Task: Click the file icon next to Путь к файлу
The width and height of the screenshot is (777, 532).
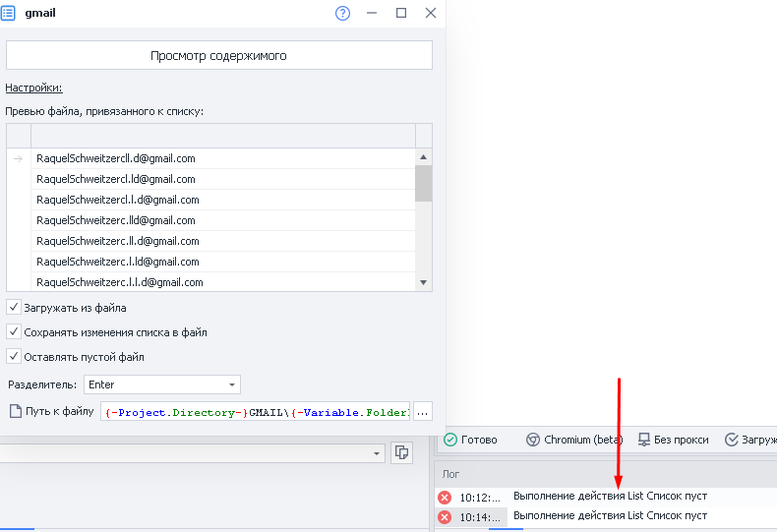Action: [16, 411]
